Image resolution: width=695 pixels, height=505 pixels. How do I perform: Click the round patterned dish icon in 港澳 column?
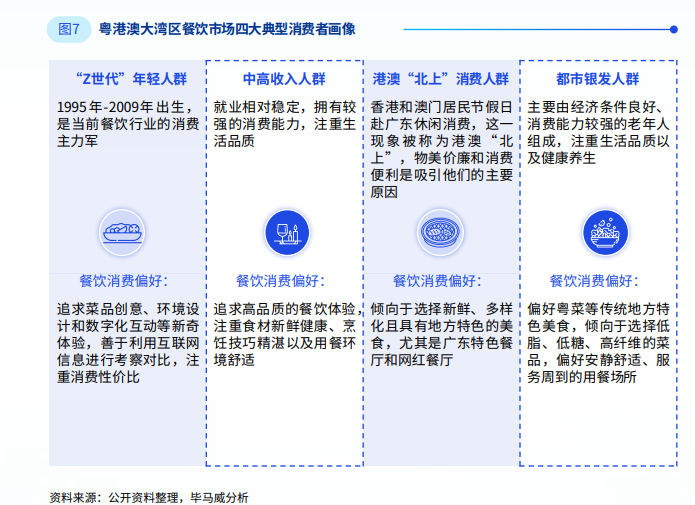[x=437, y=233]
